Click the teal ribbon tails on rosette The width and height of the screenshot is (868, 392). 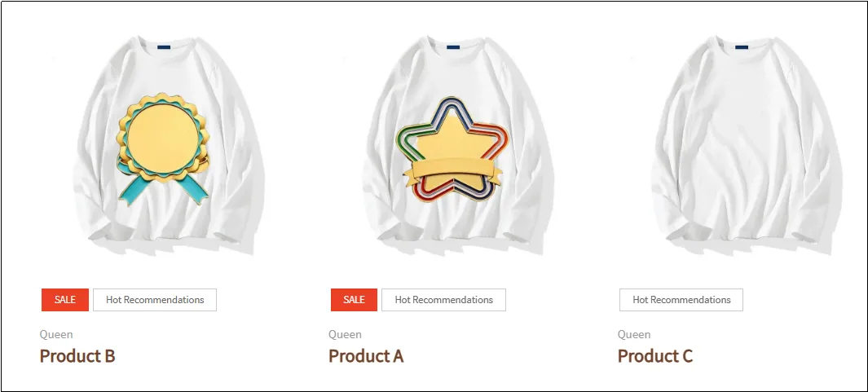coord(163,183)
